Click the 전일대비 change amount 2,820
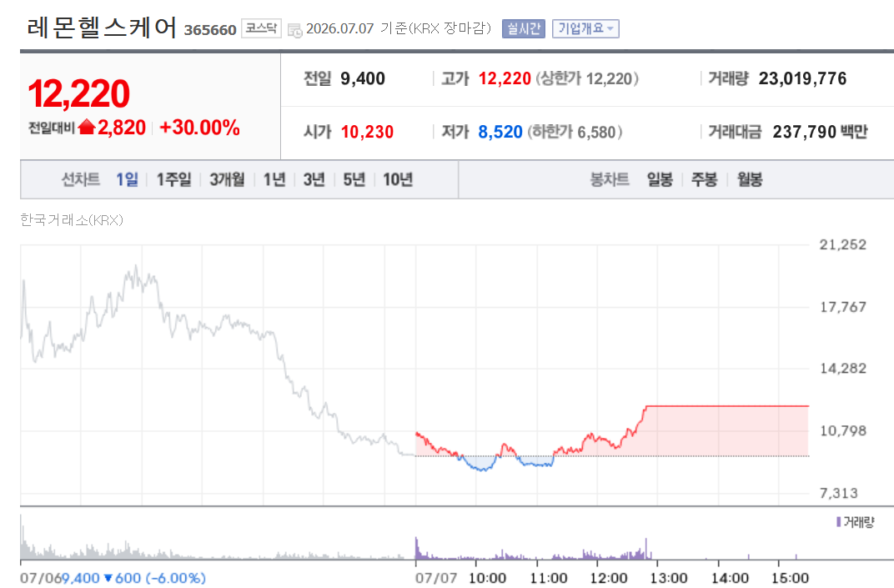The width and height of the screenshot is (894, 588). 122,127
